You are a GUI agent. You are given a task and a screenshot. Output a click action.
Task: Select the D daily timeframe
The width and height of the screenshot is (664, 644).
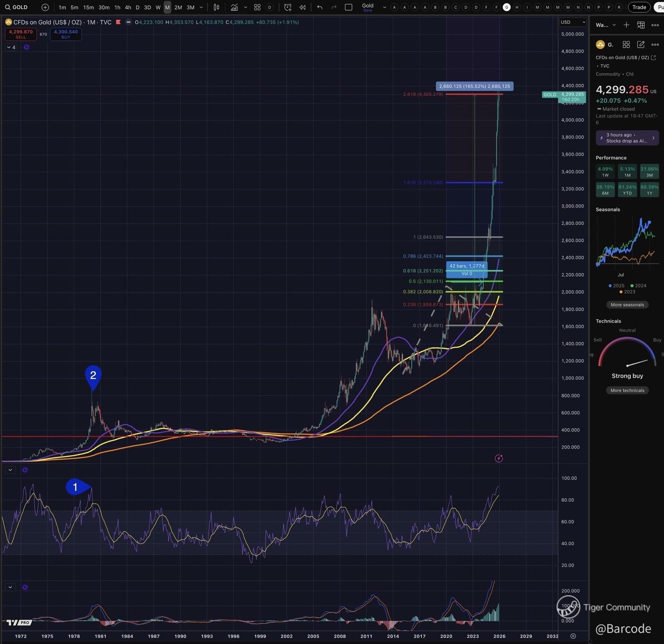[137, 7]
